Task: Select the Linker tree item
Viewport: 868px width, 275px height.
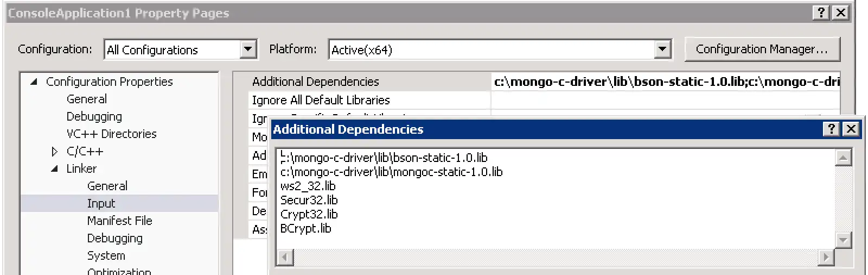Action: pyautogui.click(x=81, y=168)
